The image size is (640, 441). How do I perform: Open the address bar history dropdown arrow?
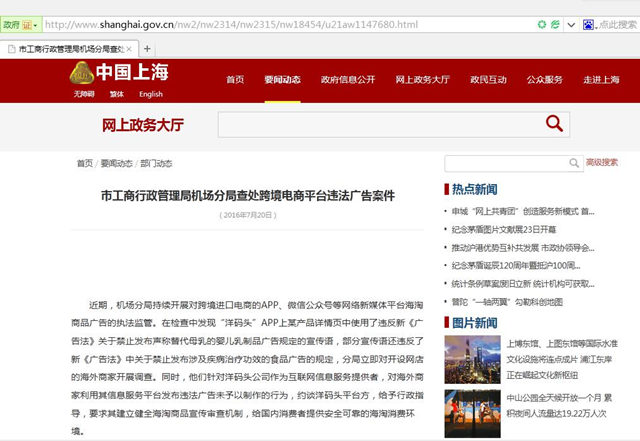click(571, 25)
